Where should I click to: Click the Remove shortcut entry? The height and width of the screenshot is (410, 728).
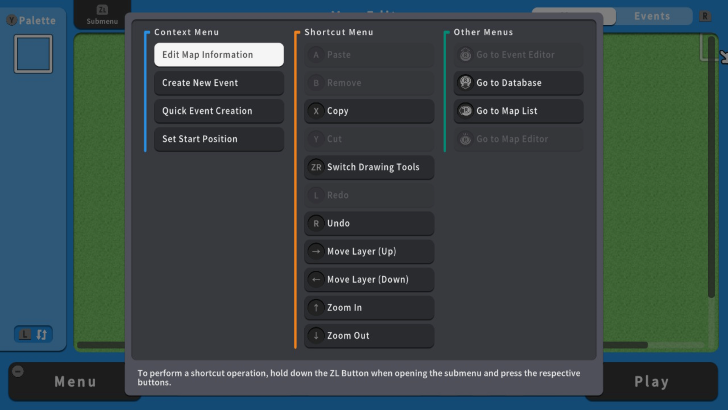click(x=369, y=83)
